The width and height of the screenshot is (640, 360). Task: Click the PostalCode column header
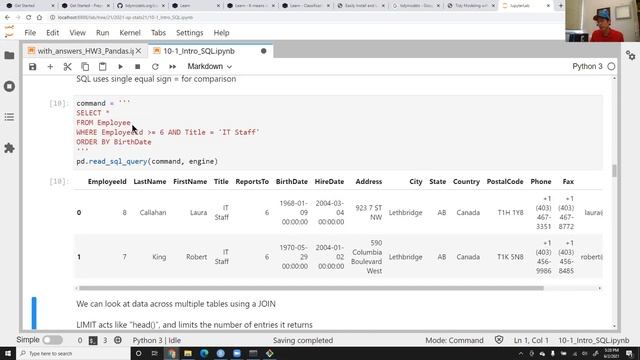[x=505, y=182]
